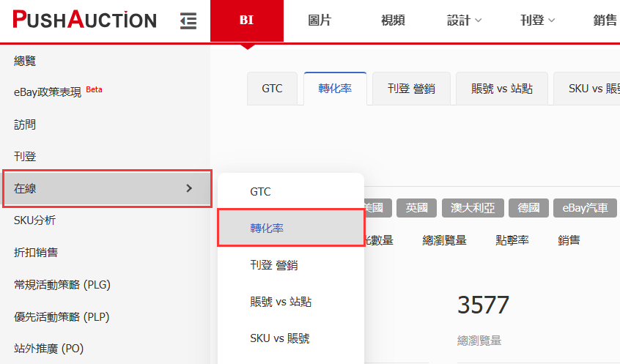Open the 設計 dropdown menu
This screenshot has width=620, height=364.
click(x=464, y=21)
